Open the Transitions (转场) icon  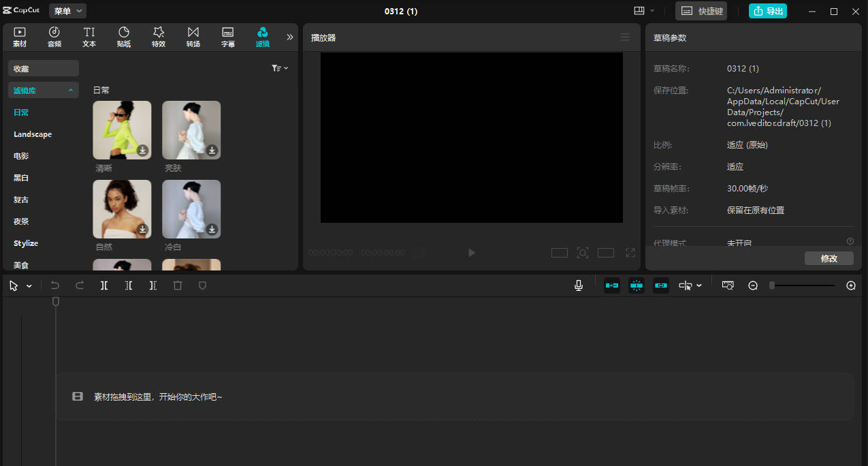(x=193, y=37)
